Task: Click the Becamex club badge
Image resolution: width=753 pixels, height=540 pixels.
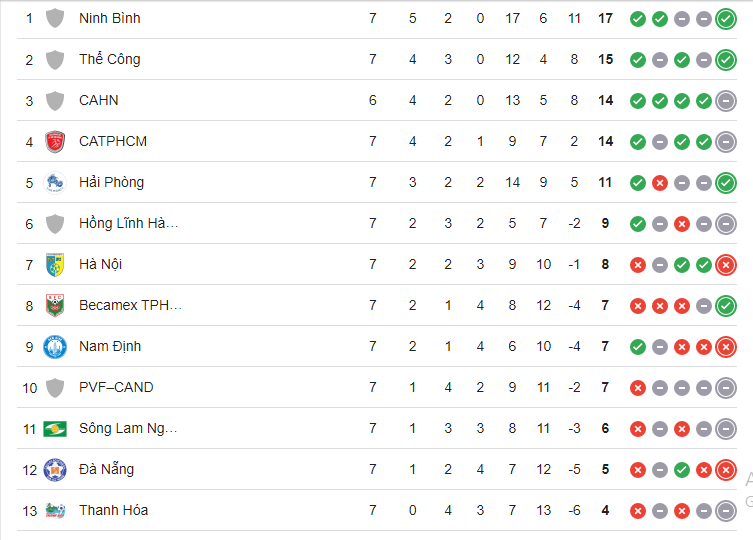Action: coord(55,305)
